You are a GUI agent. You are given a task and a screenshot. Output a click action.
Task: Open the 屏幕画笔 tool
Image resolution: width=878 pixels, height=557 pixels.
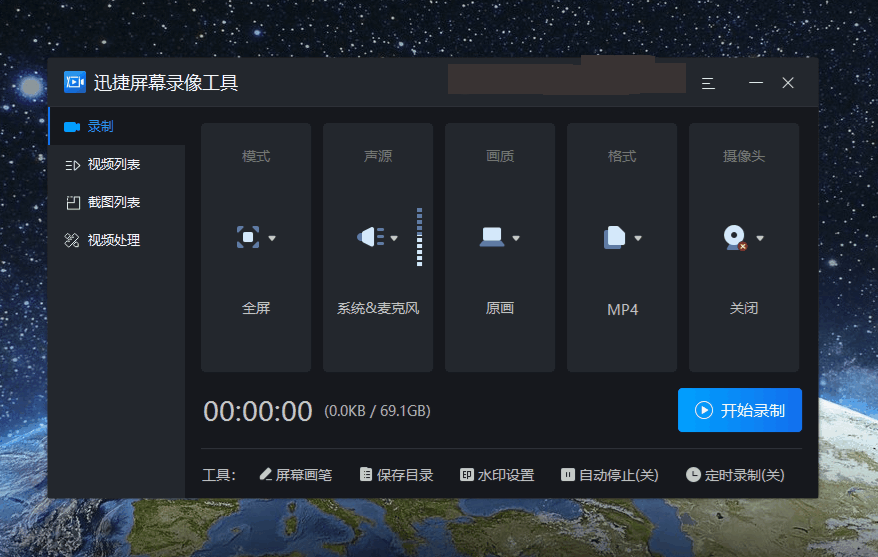coord(296,475)
